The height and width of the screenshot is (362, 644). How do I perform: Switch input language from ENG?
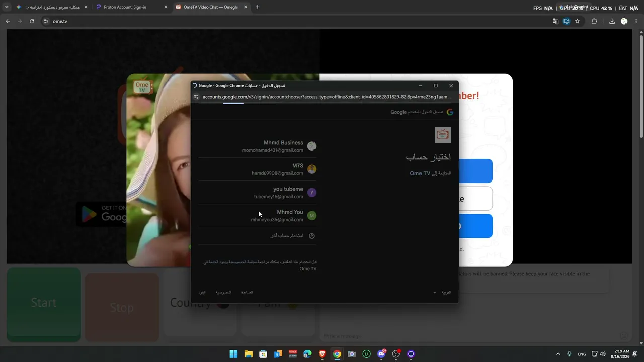tap(582, 354)
